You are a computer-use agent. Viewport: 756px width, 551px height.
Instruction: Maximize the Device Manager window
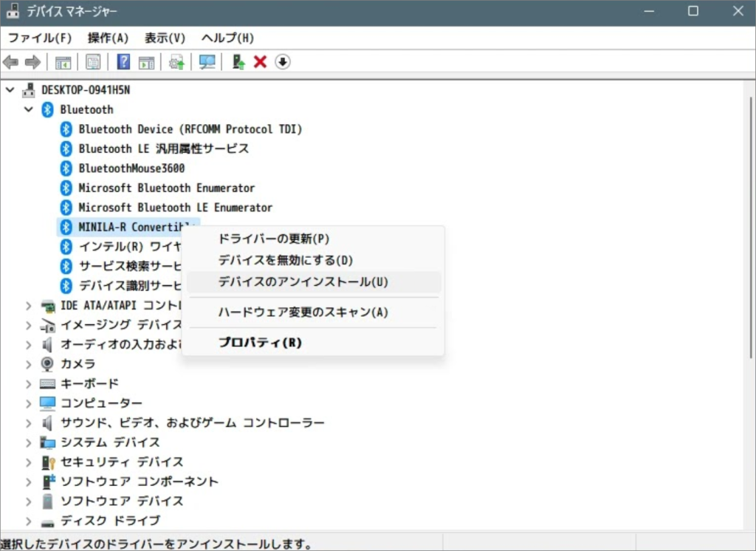point(693,10)
